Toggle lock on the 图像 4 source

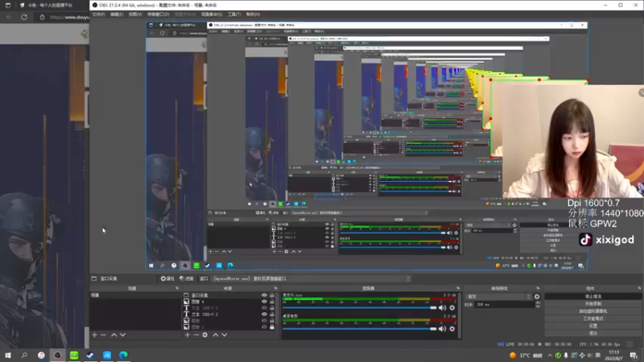click(272, 302)
